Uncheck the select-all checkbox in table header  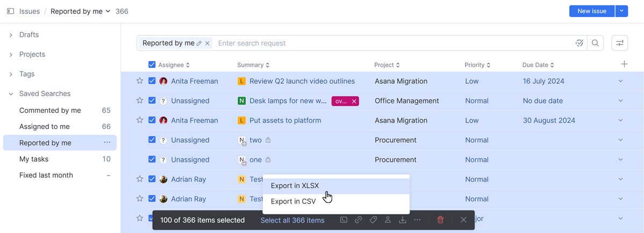(x=152, y=65)
